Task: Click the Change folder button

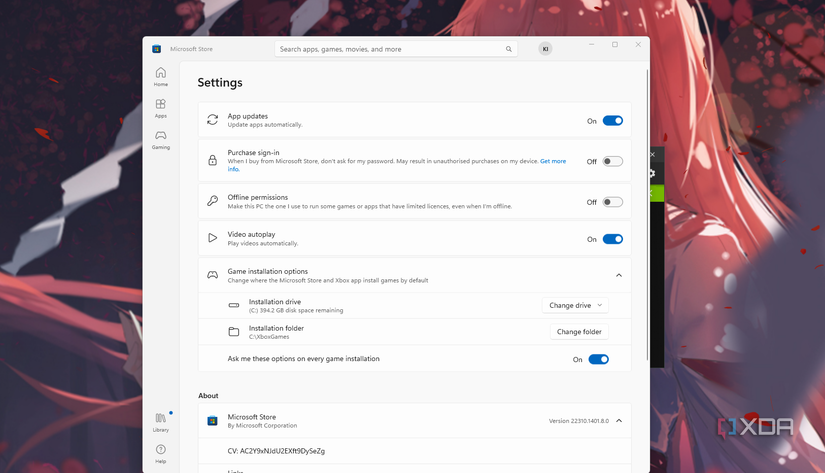Action: (x=579, y=331)
